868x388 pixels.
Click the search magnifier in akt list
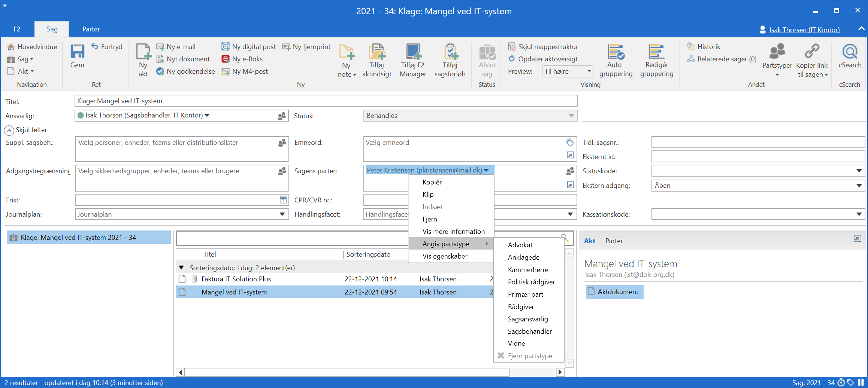tap(564, 238)
